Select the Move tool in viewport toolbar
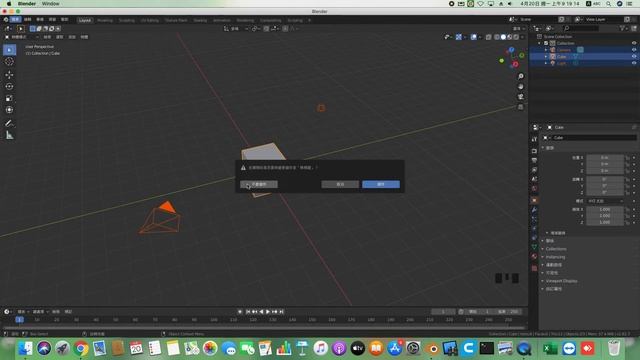The width and height of the screenshot is (640, 360). coord(9,75)
